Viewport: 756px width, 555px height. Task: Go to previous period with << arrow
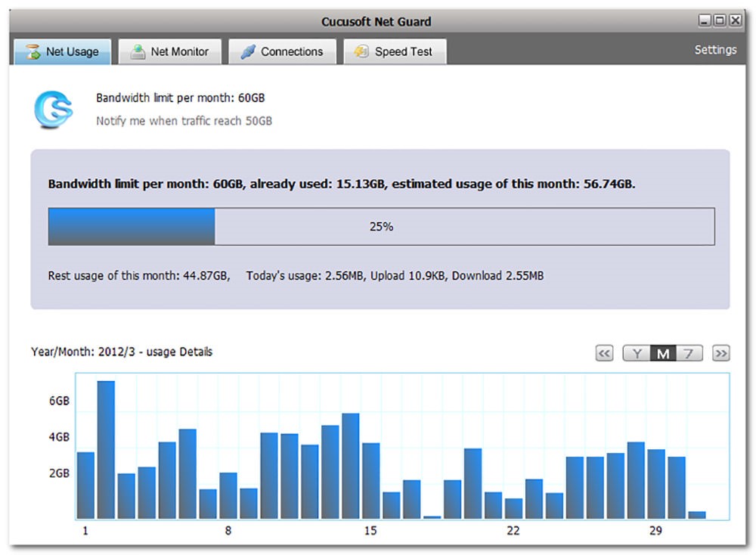(x=604, y=353)
